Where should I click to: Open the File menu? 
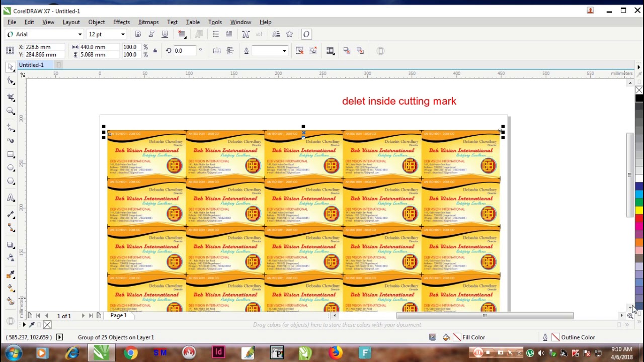click(x=12, y=22)
